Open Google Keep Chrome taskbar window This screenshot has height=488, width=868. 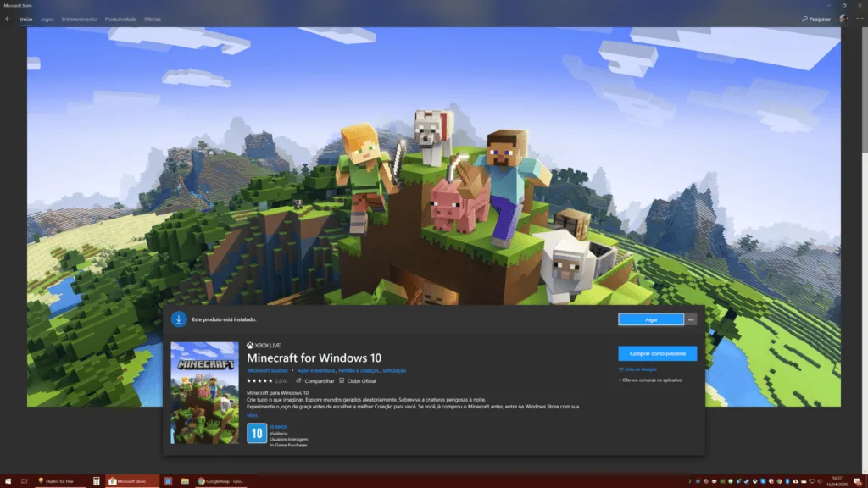(x=220, y=481)
